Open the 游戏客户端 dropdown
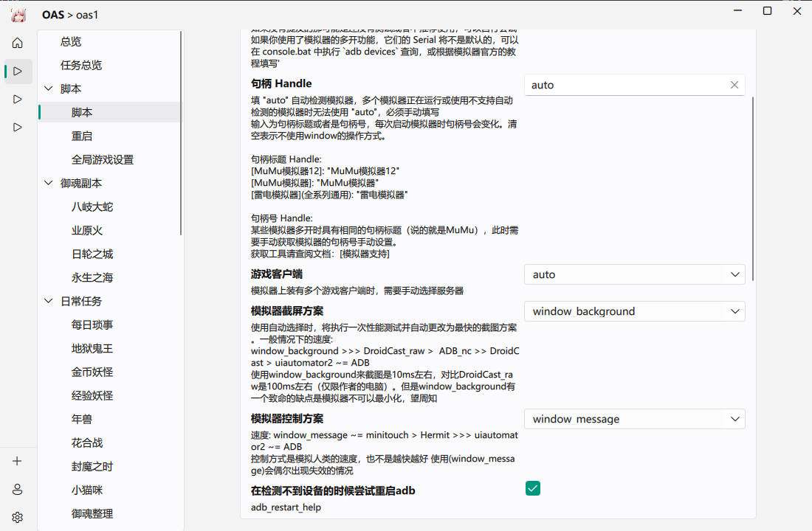Viewport: 812px width, 531px height. (x=634, y=274)
